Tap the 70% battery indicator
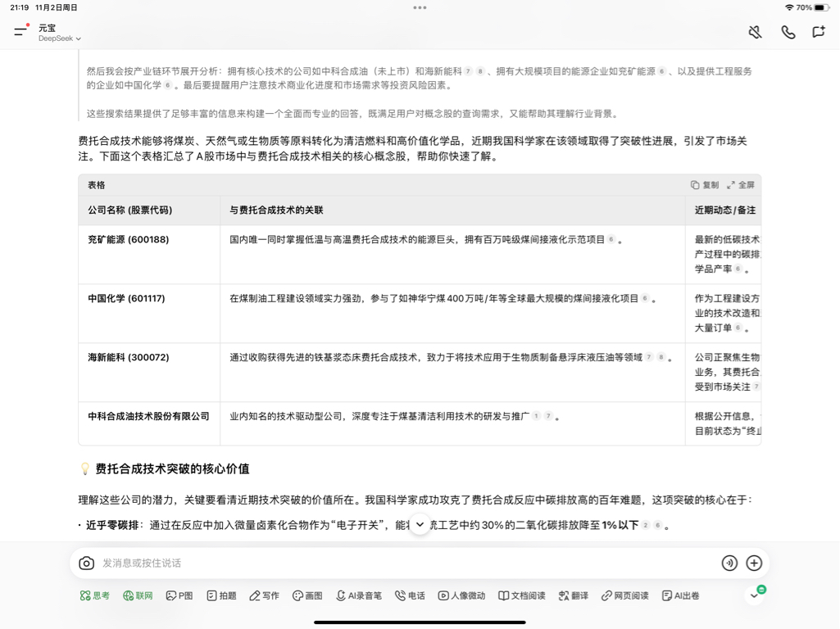The image size is (840, 629). (813, 7)
